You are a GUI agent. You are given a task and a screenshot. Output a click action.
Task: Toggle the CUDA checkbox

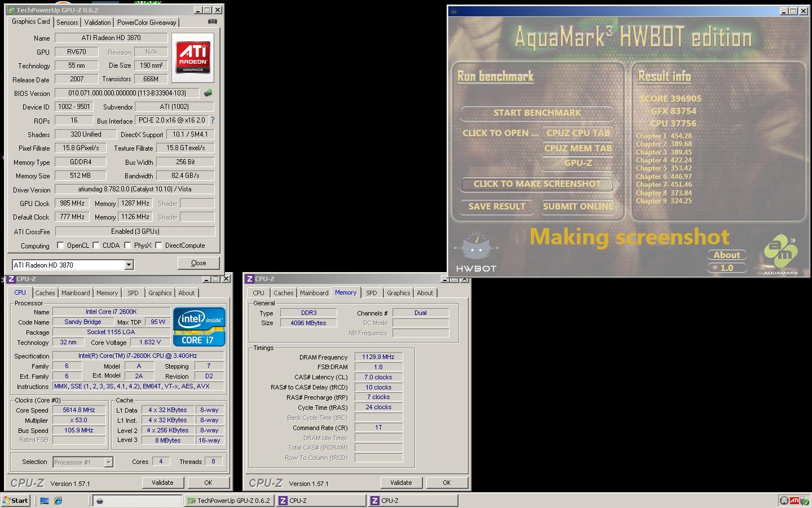point(96,246)
